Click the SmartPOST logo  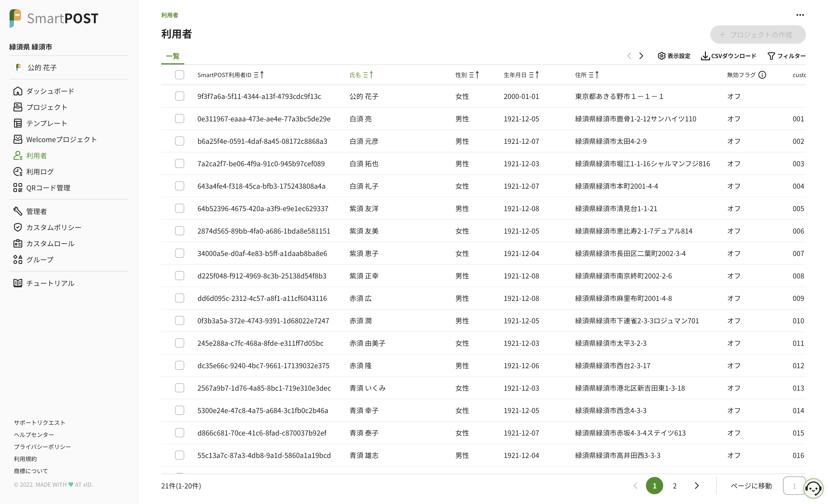click(54, 18)
